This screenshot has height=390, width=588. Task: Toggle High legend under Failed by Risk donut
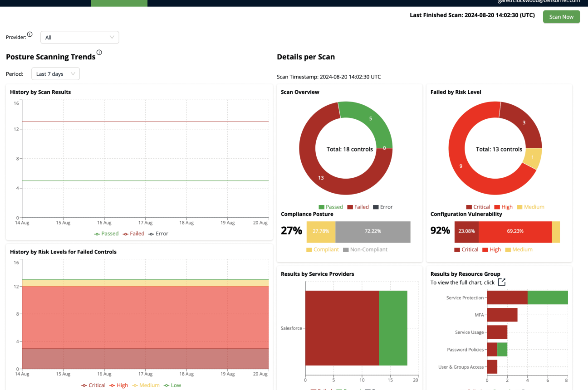click(x=503, y=207)
